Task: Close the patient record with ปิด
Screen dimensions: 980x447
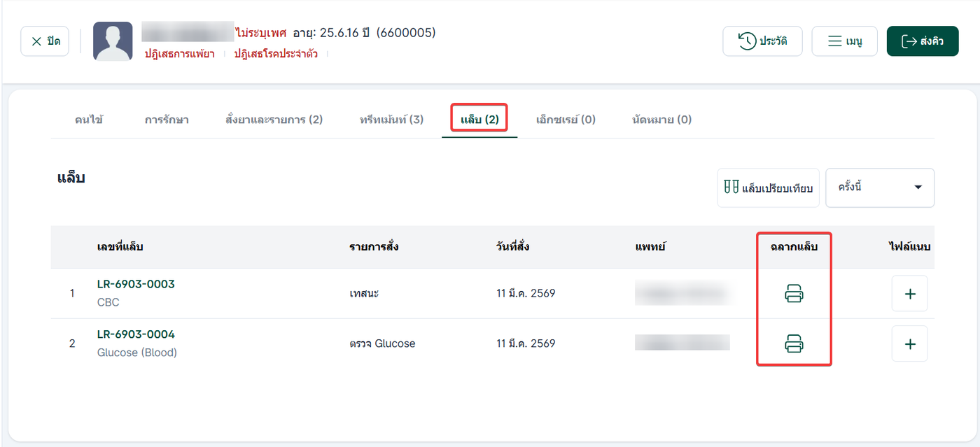Action: pyautogui.click(x=45, y=41)
